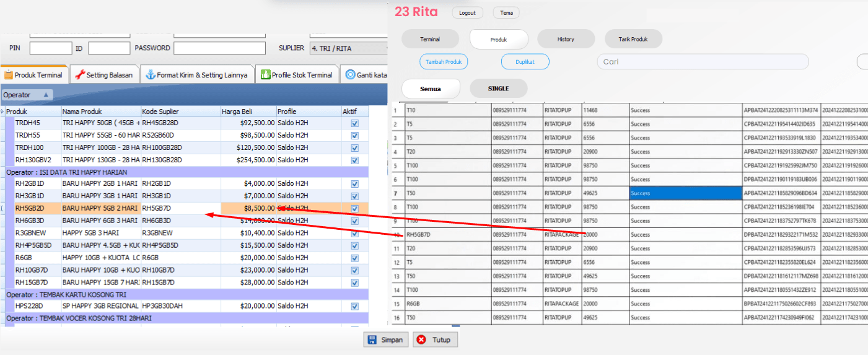Save with the Simpan button
This screenshot has width=868, height=355.
385,340
